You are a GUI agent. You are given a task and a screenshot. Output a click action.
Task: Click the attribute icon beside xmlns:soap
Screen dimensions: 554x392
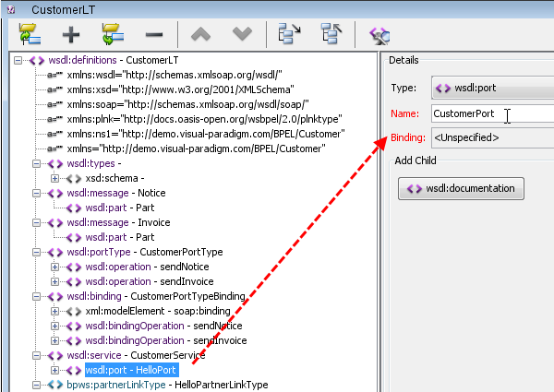click(x=55, y=105)
